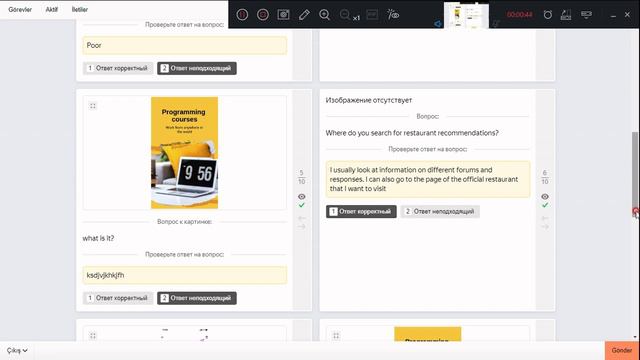
Task: Click the alarm clock timer icon
Action: point(547,15)
